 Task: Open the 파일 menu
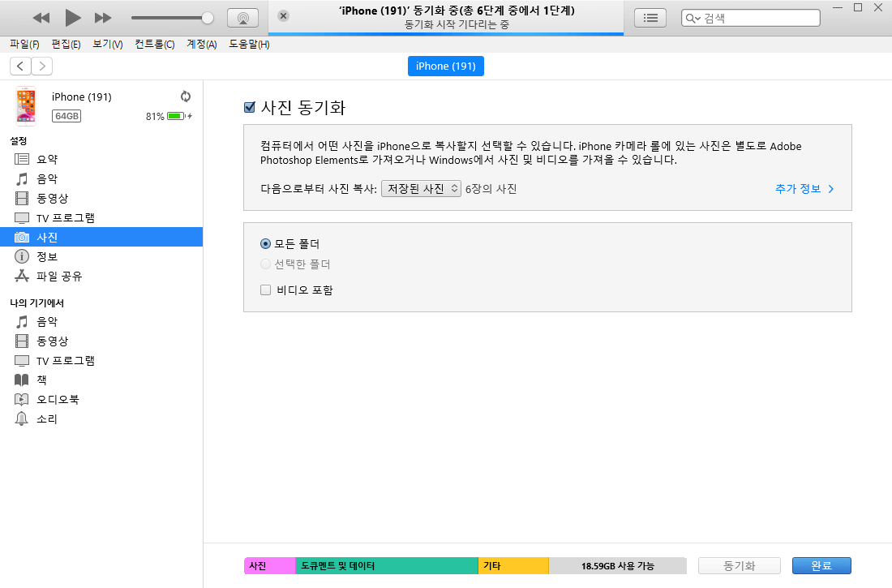[x=24, y=44]
